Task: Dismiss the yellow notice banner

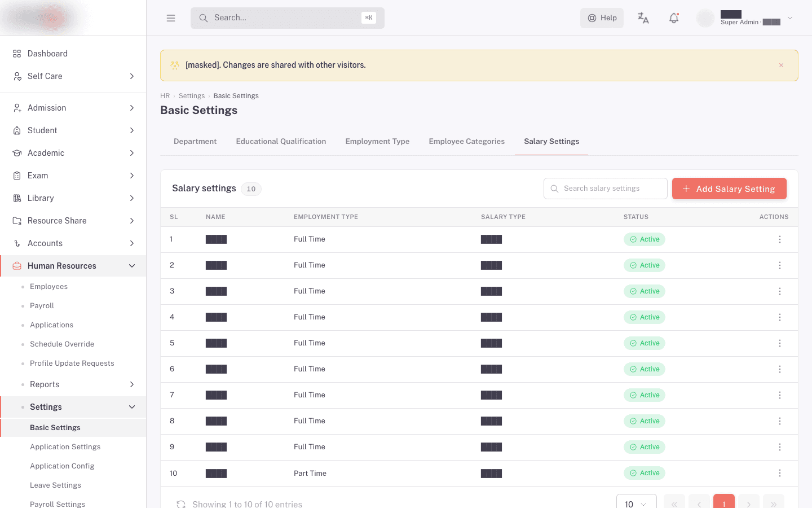Action: pos(782,65)
